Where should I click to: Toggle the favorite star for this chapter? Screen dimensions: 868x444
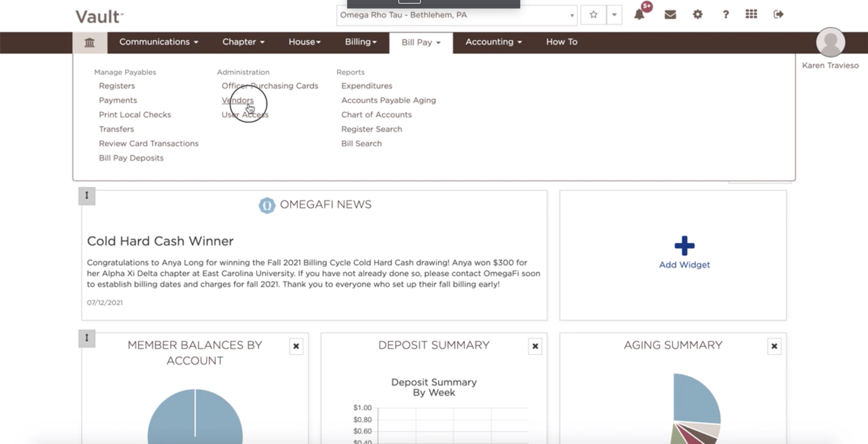pos(593,15)
